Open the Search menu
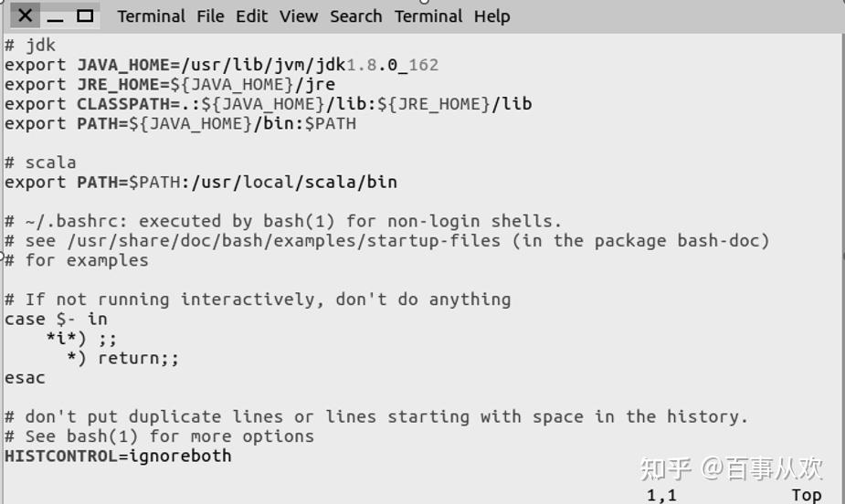 (356, 16)
